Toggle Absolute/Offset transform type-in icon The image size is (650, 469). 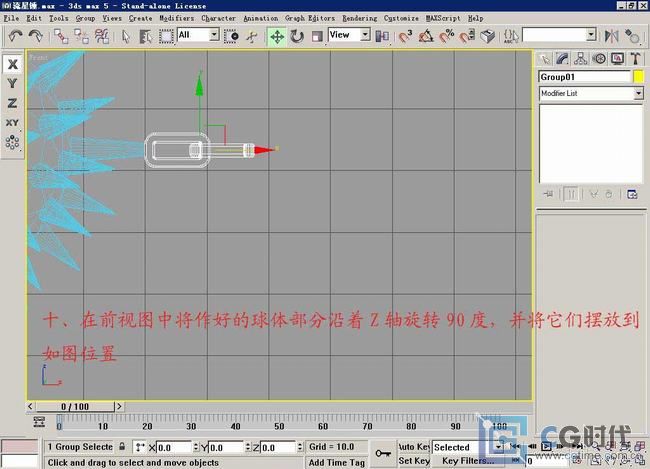140,447
